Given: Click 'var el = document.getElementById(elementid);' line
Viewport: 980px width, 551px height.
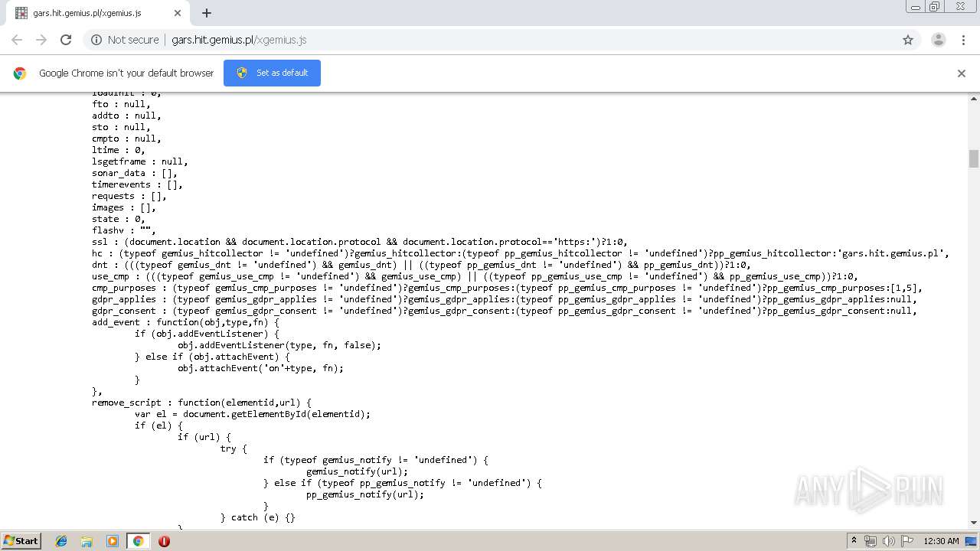Looking at the screenshot, I should click(x=253, y=414).
